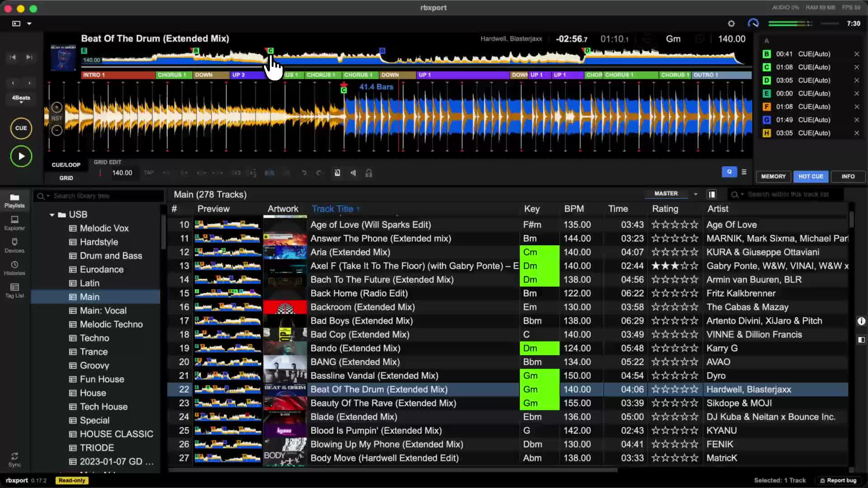The image size is (868, 488).
Task: Delete hot cue D at 03:05
Action: coord(857,80)
